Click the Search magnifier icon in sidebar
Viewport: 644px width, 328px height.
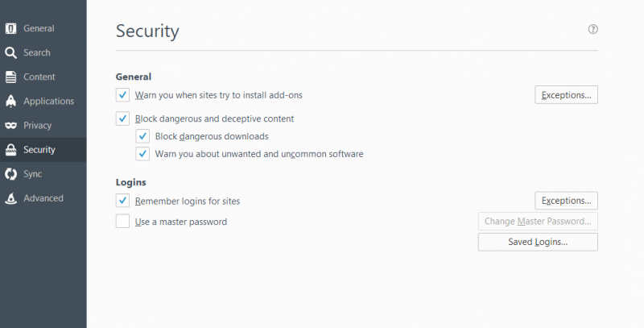[10, 53]
